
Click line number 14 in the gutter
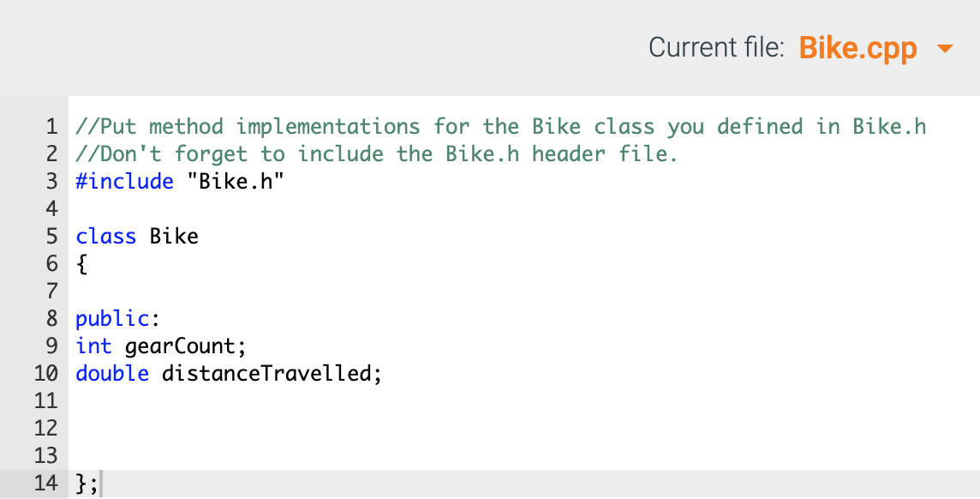click(47, 483)
